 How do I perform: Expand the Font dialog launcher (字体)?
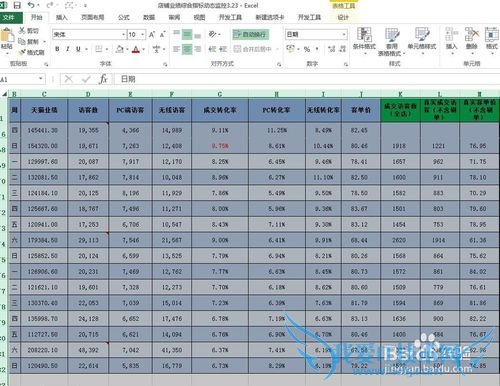pyautogui.click(x=165, y=64)
